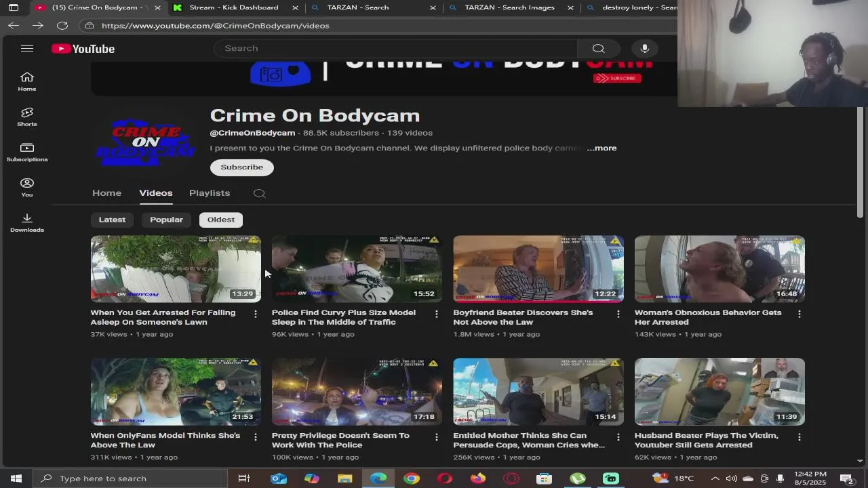868x488 pixels.
Task: Go to Home in the sidebar
Action: click(x=27, y=81)
